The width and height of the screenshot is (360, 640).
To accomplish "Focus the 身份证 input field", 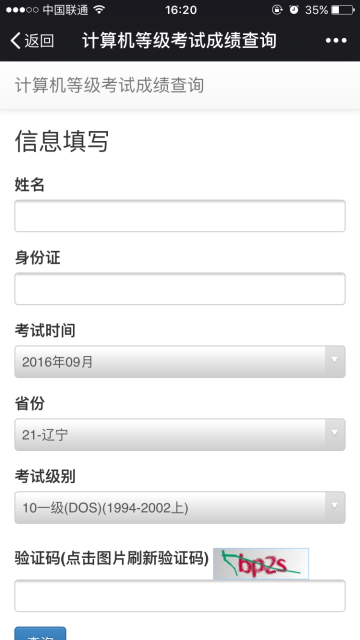I will click(180, 289).
